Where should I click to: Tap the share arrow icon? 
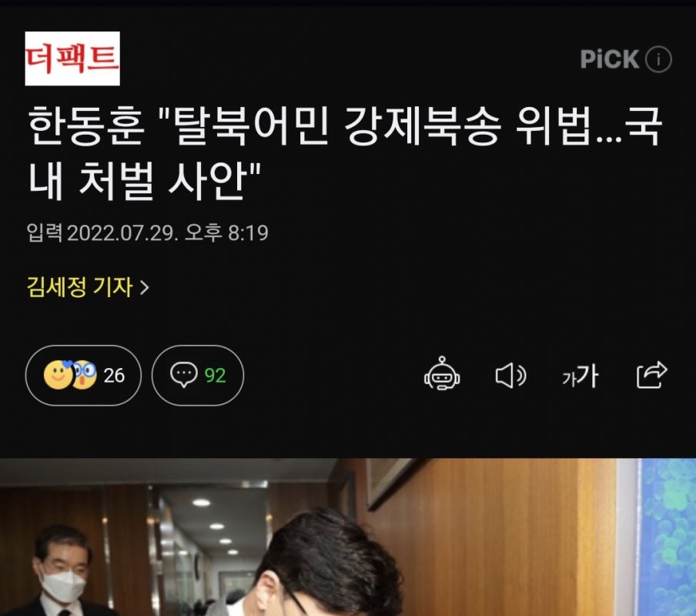651,375
